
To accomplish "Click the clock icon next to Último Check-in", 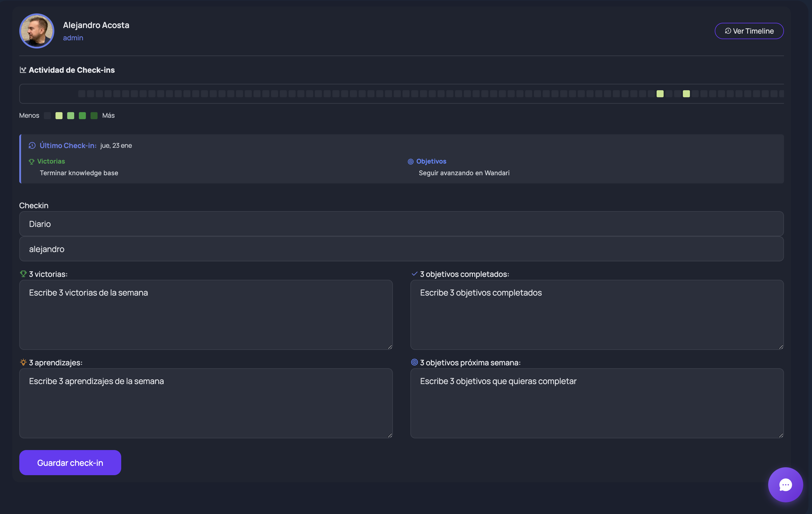I will [32, 145].
